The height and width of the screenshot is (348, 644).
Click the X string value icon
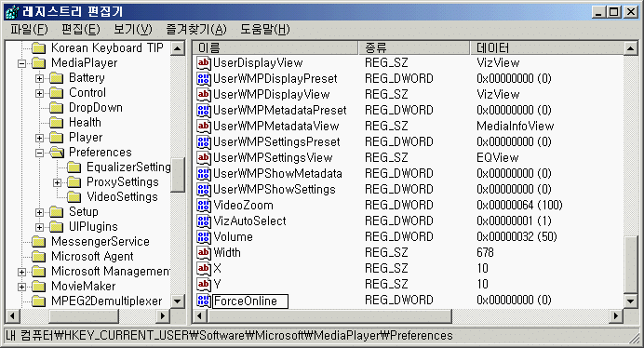click(204, 268)
